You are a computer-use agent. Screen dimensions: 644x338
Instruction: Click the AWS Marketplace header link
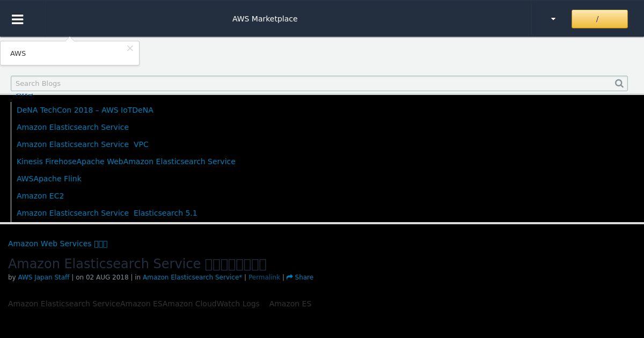point(265,19)
